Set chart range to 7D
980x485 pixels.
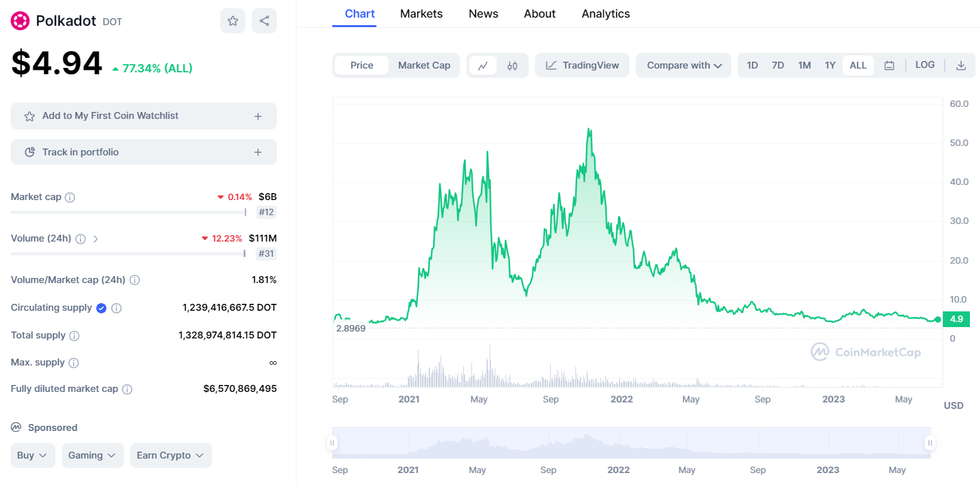point(778,65)
